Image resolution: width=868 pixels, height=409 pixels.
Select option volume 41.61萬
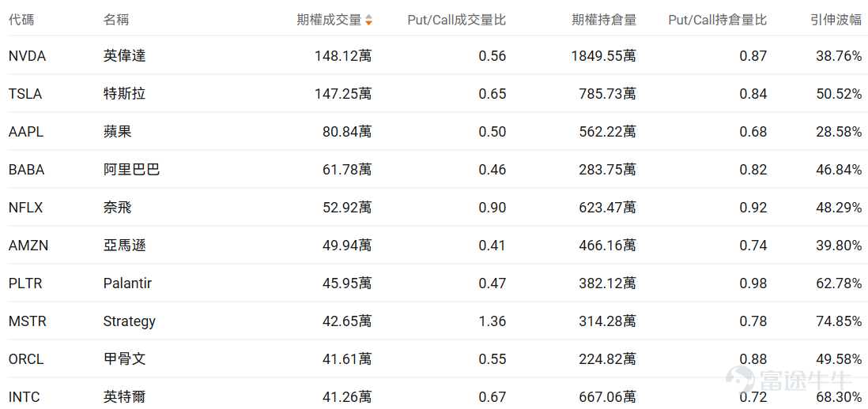[x=347, y=359]
